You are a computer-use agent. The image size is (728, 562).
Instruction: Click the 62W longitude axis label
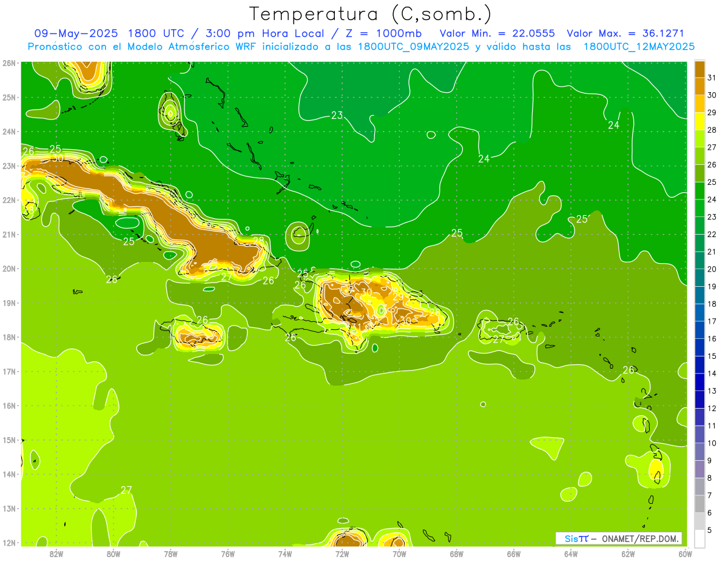(x=628, y=554)
